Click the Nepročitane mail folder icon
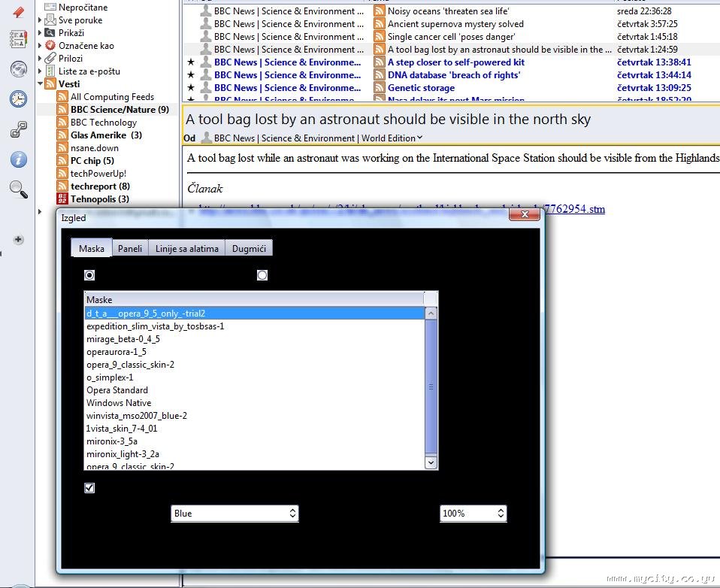 [x=50, y=7]
